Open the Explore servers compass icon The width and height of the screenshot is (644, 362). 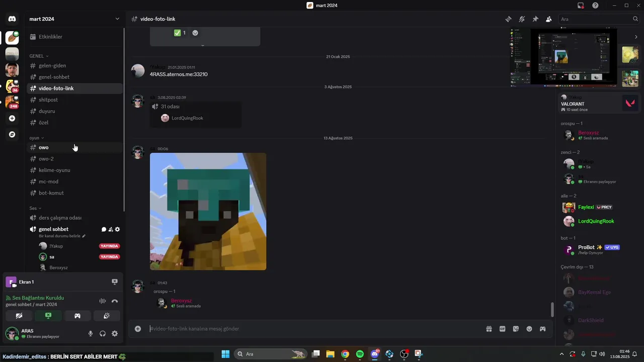pyautogui.click(x=12, y=135)
